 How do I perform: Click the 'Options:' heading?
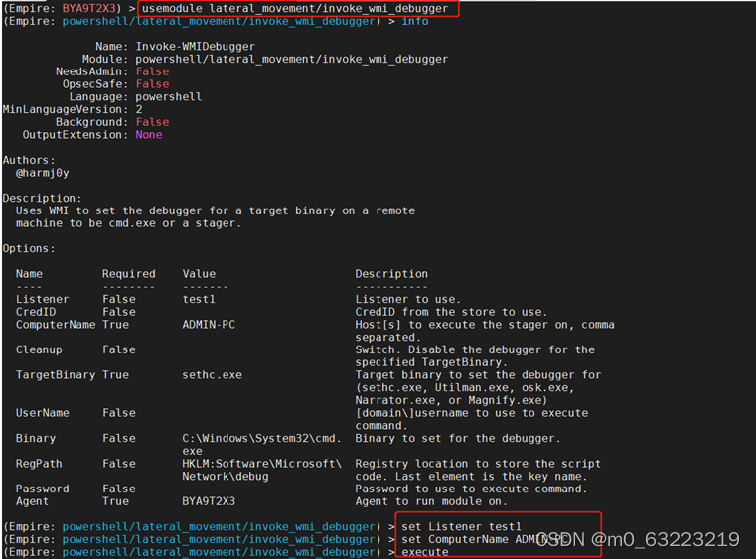click(x=29, y=248)
